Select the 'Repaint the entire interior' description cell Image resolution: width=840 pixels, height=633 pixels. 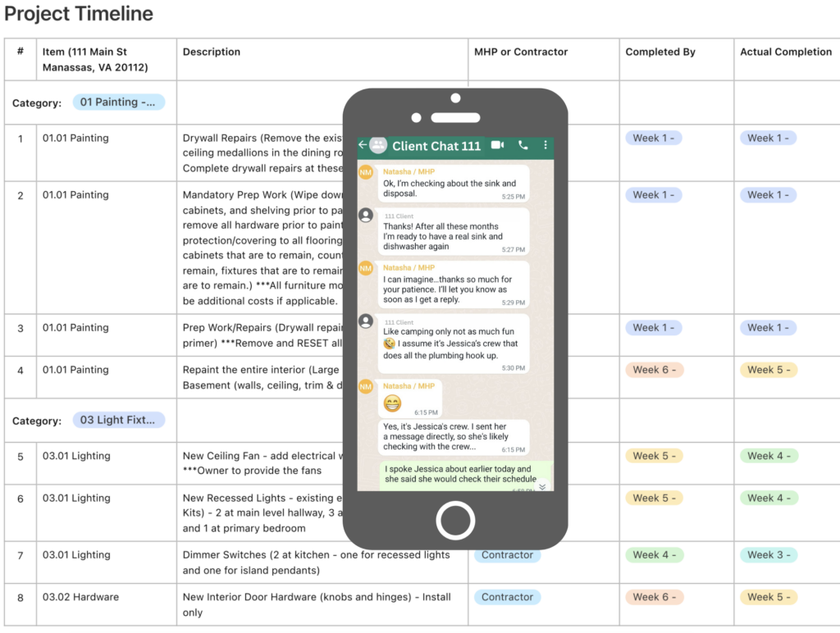pos(260,377)
